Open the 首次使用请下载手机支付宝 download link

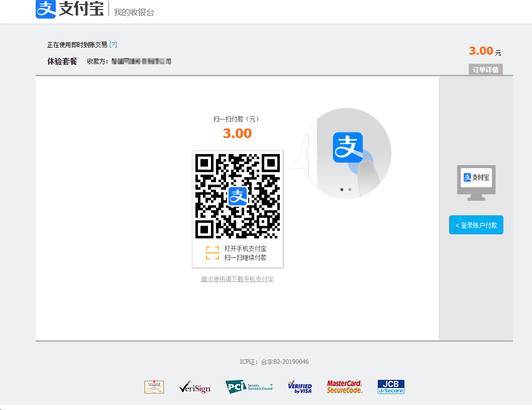point(237,279)
